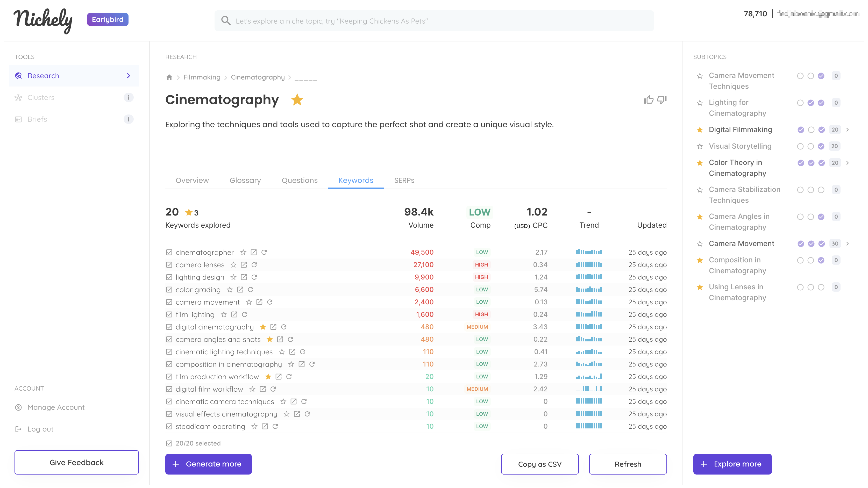Click the Copy as CSV button

(x=539, y=464)
